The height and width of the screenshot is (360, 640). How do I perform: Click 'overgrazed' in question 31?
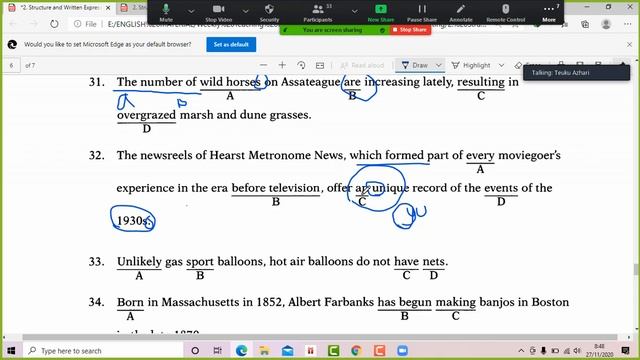[146, 116]
